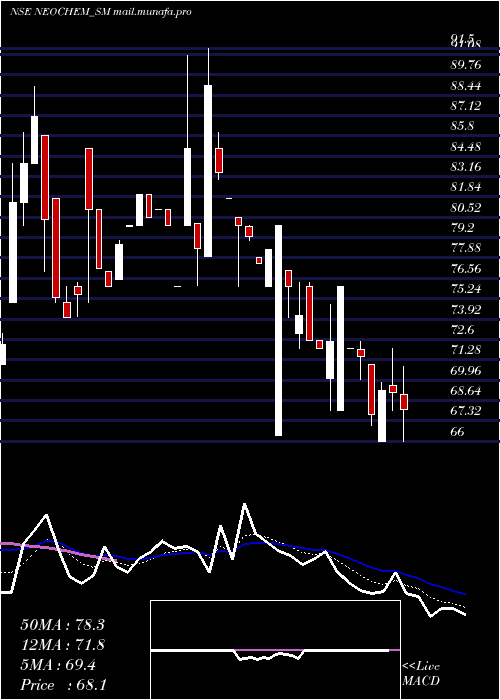Select the 79.2 price axis label
Image resolution: width=500 pixels, height=700 pixels.
(x=462, y=228)
